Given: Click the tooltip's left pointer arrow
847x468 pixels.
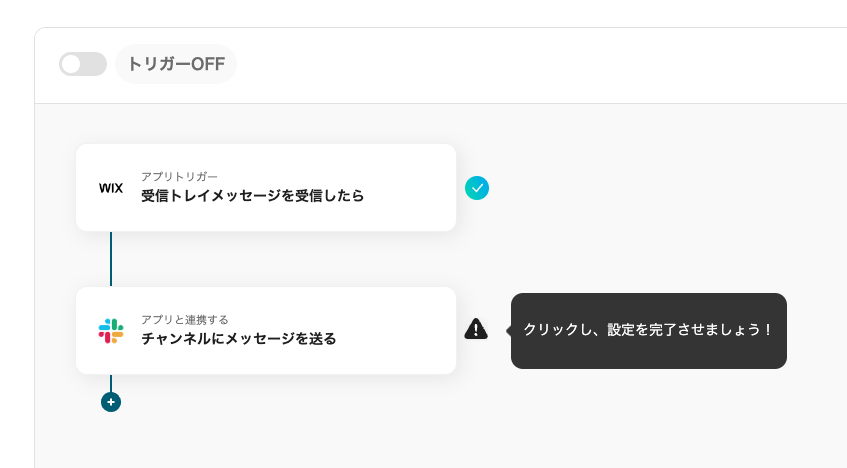Looking at the screenshot, I should click(509, 330).
